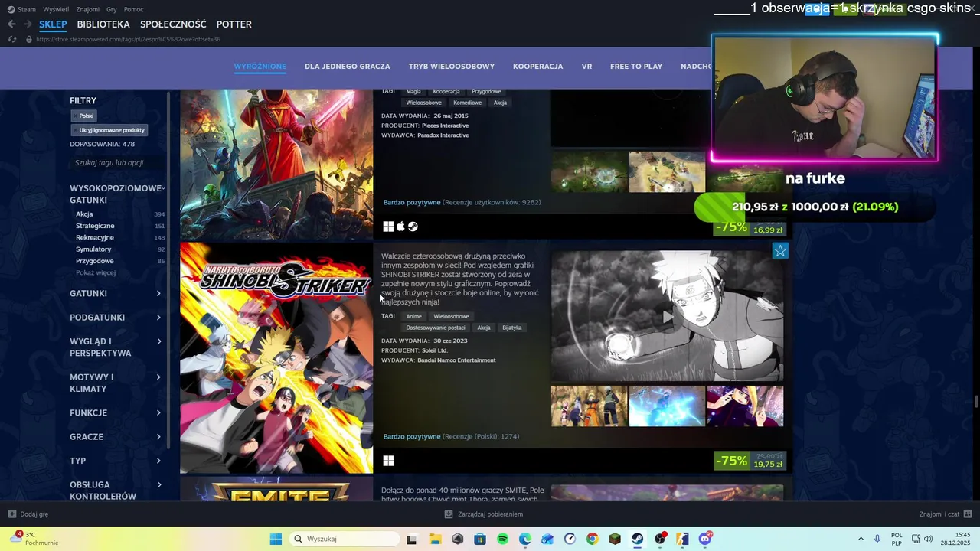The image size is (980, 551).
Task: Click the volume speaker icon in tray
Action: point(928,539)
